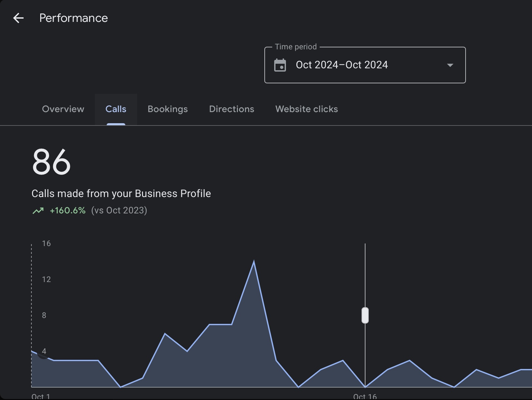Click the Performance page title
The image size is (532, 400).
[74, 18]
